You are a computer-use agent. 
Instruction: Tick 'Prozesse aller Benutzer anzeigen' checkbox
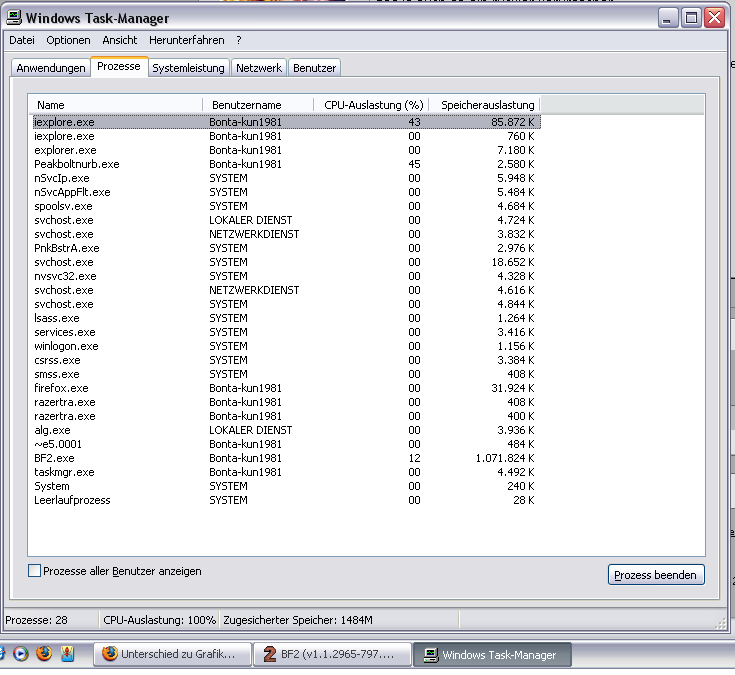tap(34, 571)
